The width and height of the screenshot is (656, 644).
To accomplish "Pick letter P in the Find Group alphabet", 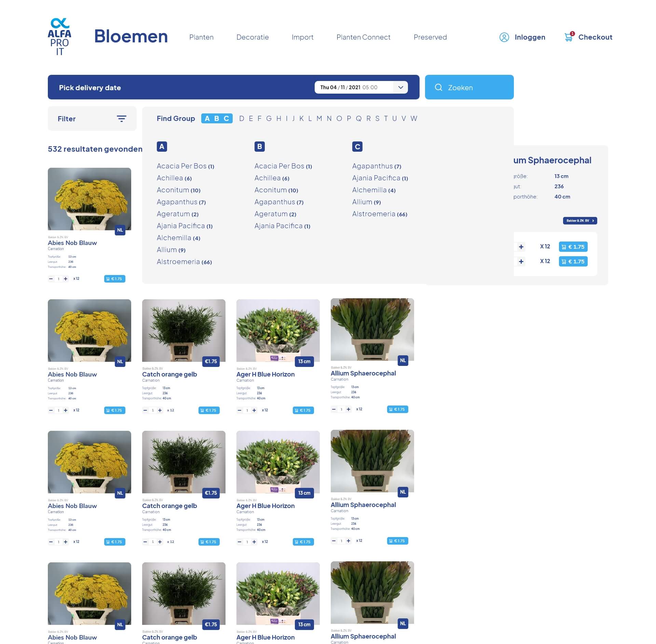I will click(348, 119).
